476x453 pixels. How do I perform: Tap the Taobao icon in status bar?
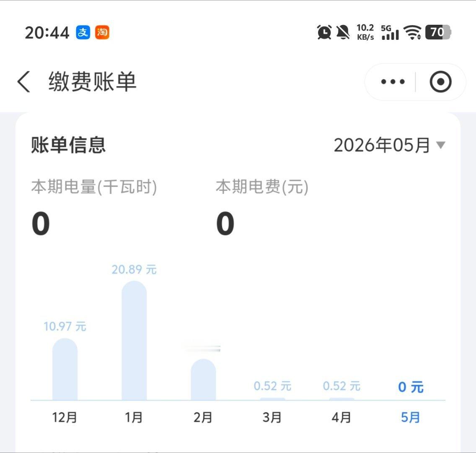click(102, 32)
